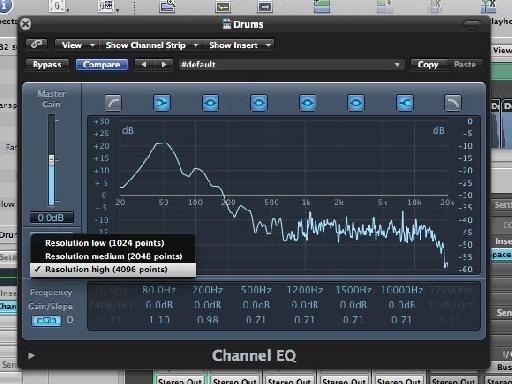Toggle the high cut filter band
Screen dimensions: 512x384
tap(453, 103)
